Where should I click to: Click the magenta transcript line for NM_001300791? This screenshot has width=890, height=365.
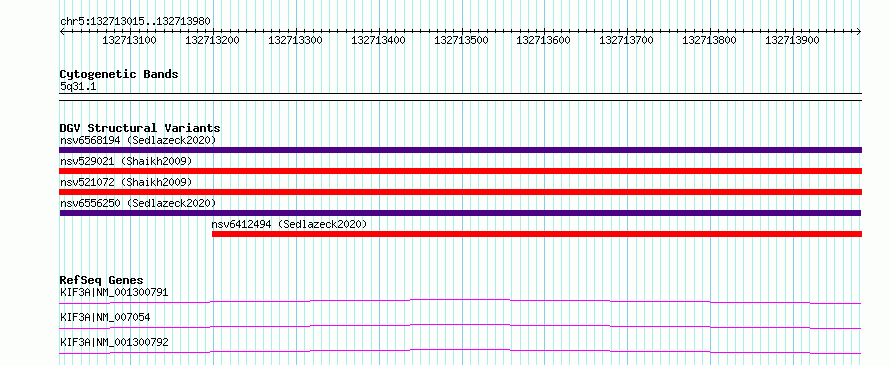click(x=460, y=301)
